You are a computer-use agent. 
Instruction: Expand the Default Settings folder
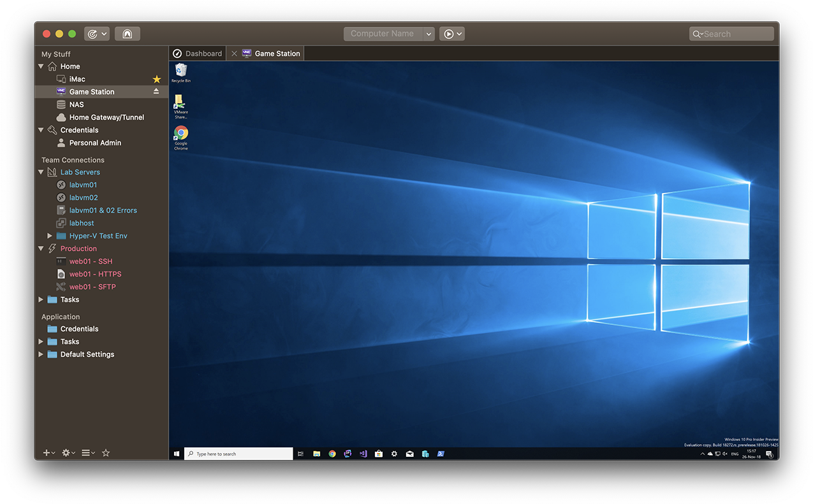point(41,354)
